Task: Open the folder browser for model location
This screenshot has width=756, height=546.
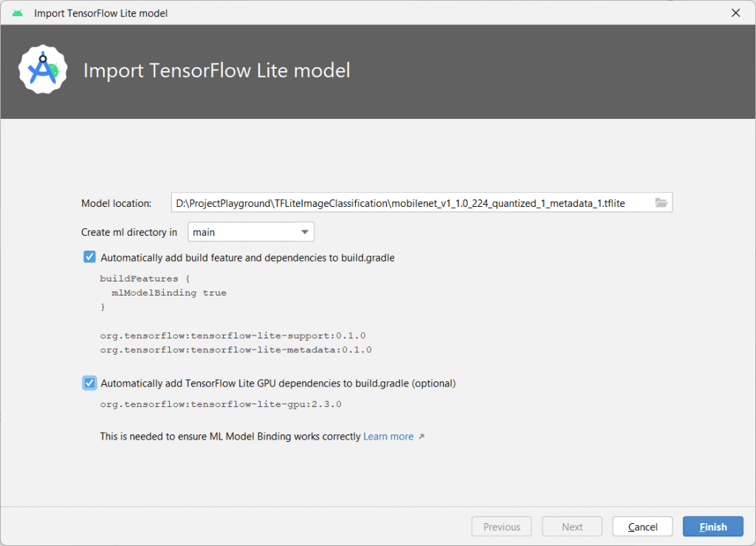Action: point(661,202)
